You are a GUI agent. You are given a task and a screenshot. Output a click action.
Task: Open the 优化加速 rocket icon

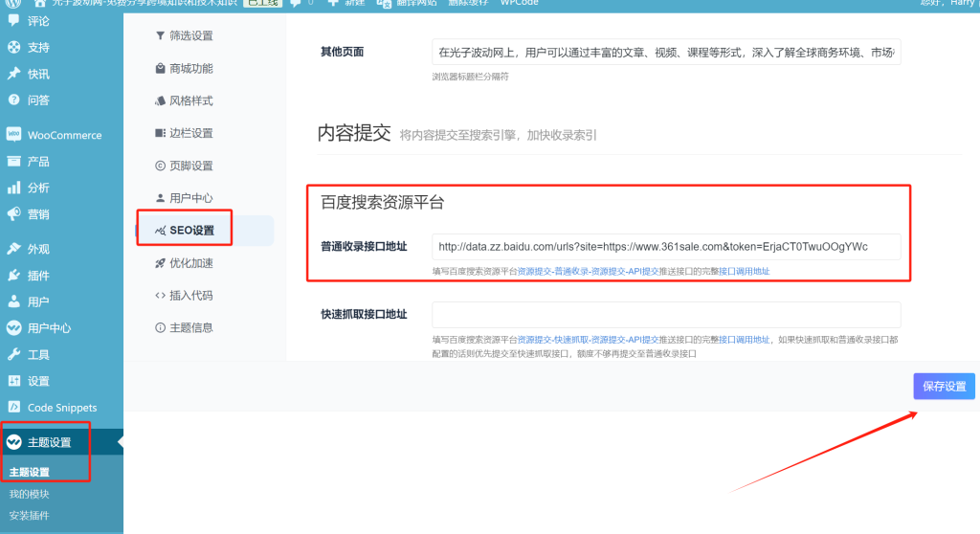[x=160, y=263]
